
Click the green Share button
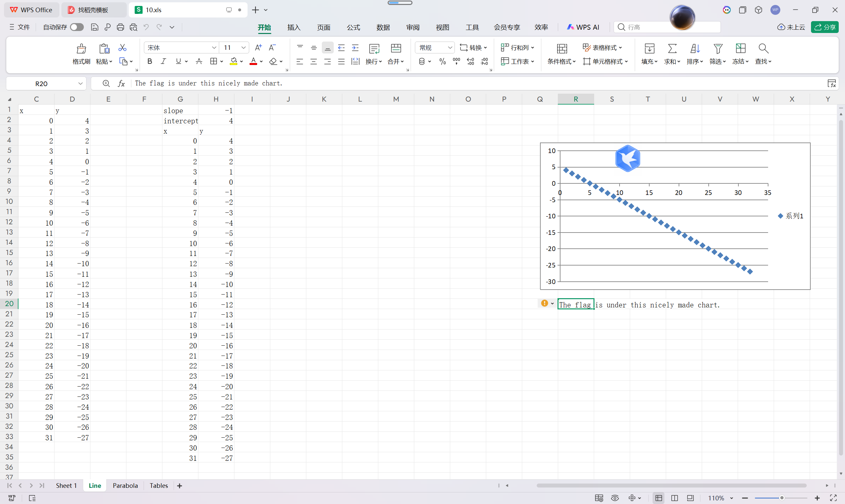pyautogui.click(x=825, y=27)
